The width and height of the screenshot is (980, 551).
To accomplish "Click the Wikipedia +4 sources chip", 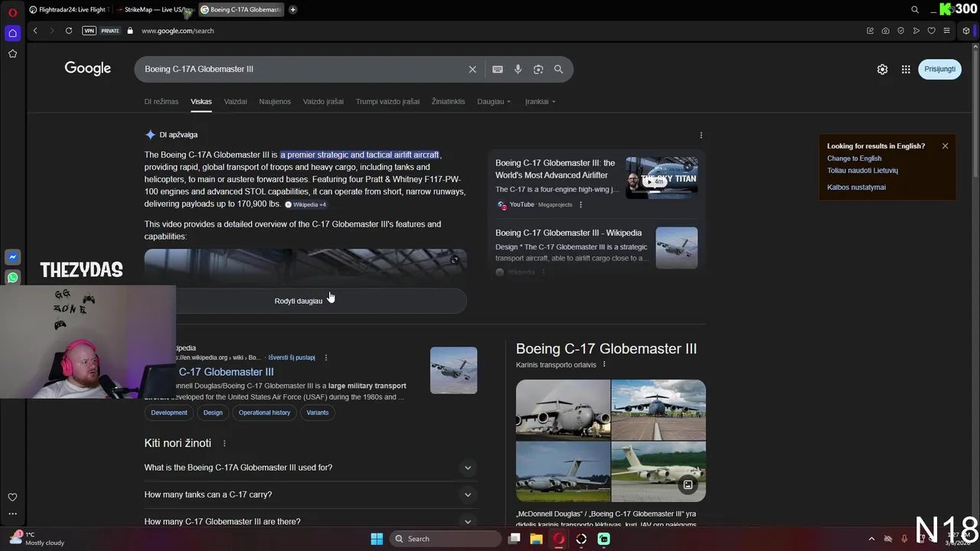I will click(x=306, y=204).
